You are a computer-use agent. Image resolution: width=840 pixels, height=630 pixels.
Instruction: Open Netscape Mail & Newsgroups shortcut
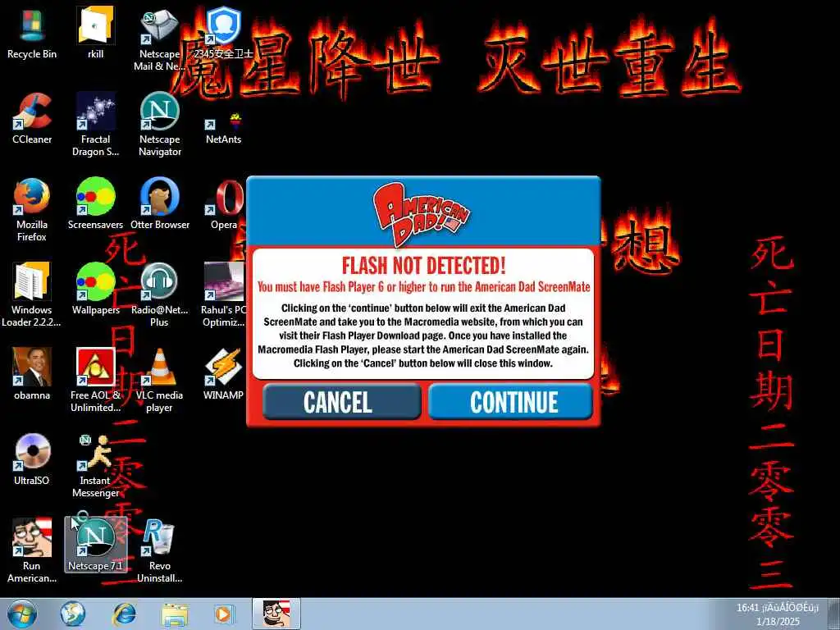[x=159, y=39]
